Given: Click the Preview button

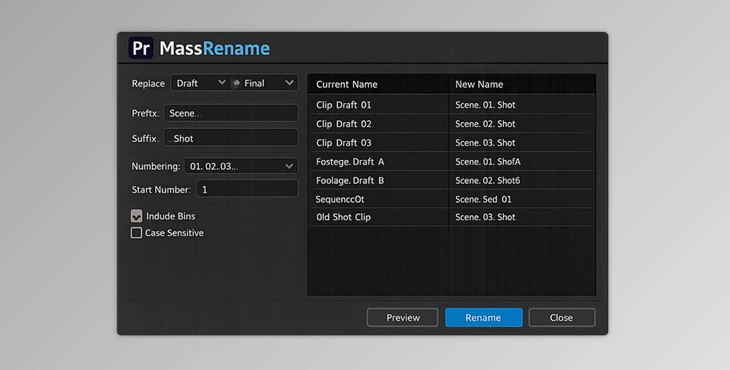Looking at the screenshot, I should 403,317.
